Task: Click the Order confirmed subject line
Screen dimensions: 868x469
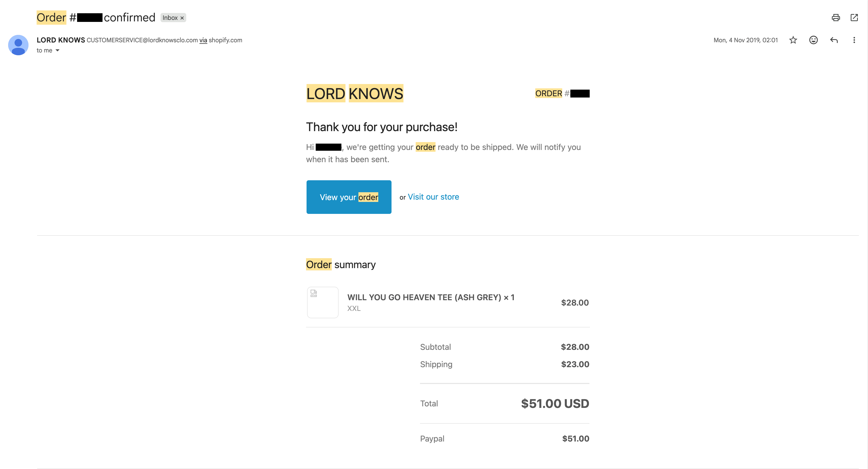Action: click(96, 18)
